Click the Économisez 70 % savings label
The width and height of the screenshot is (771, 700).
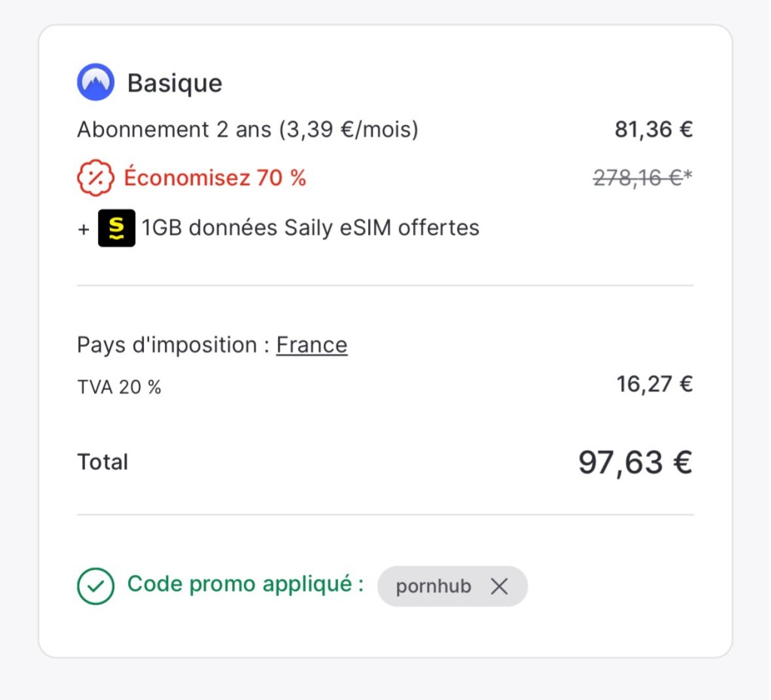pyautogui.click(x=215, y=178)
